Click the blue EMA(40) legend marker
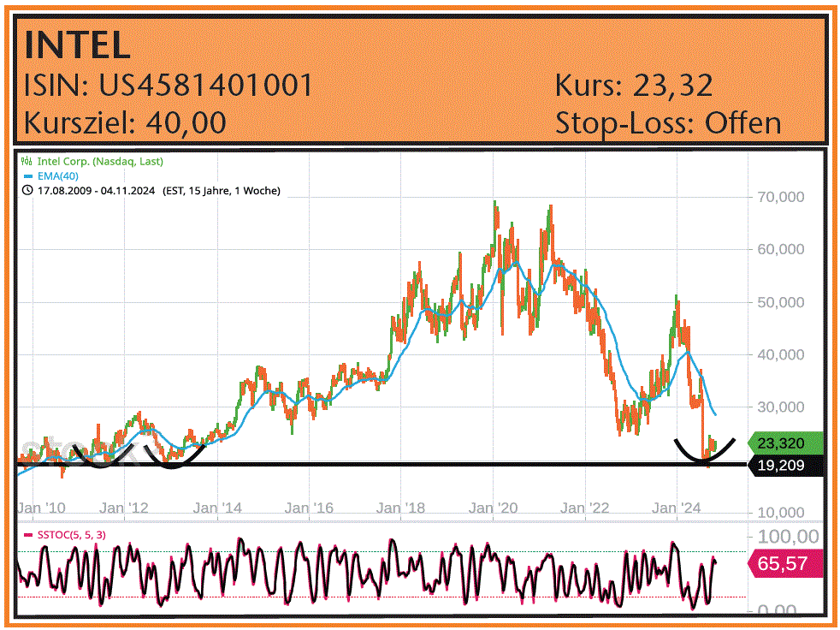 pos(28,175)
